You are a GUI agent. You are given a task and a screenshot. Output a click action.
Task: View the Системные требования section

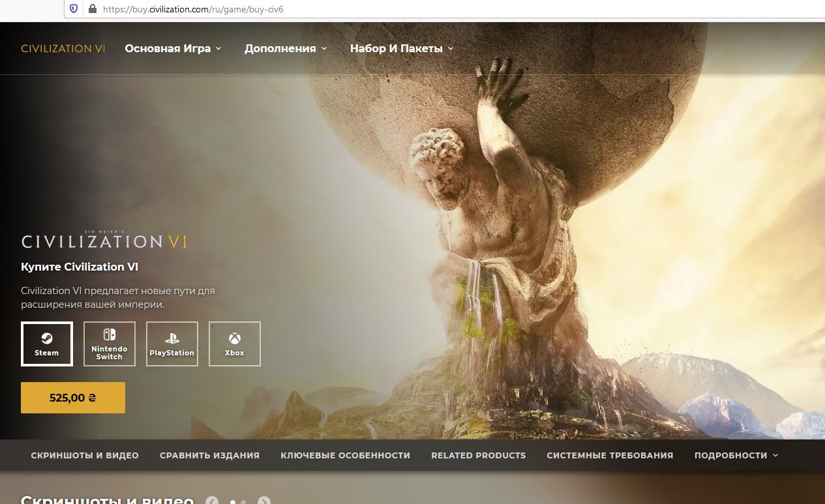tap(610, 456)
